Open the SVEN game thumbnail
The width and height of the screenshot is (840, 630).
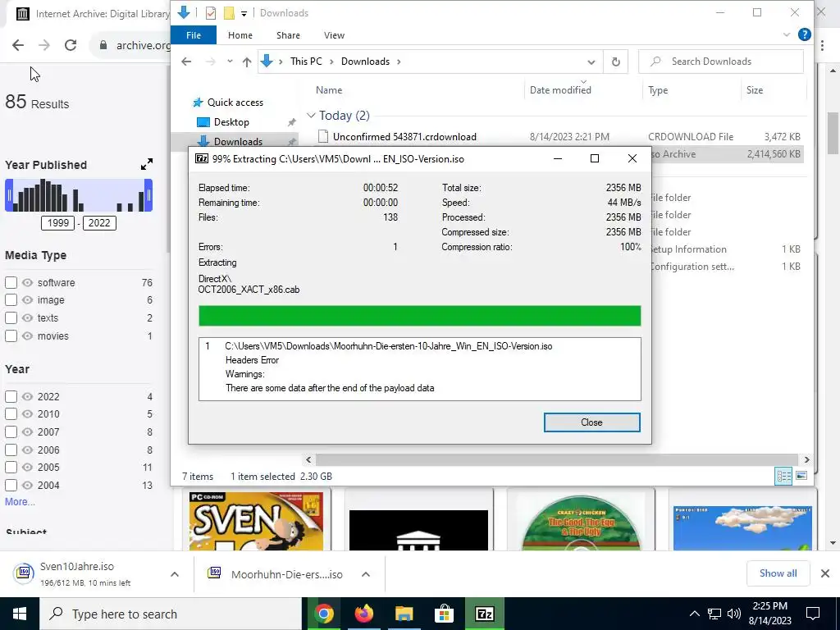[x=256, y=521]
